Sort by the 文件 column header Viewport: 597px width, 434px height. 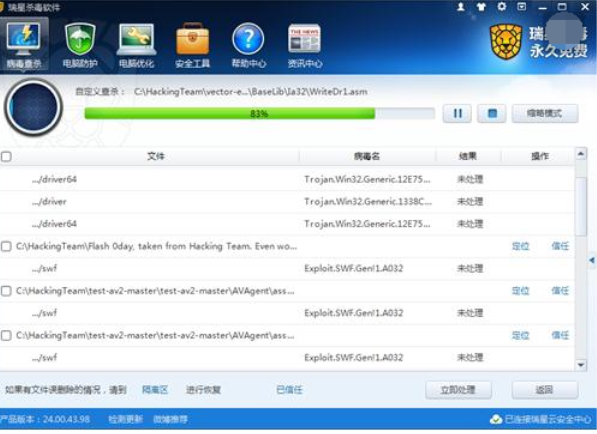[x=155, y=156]
